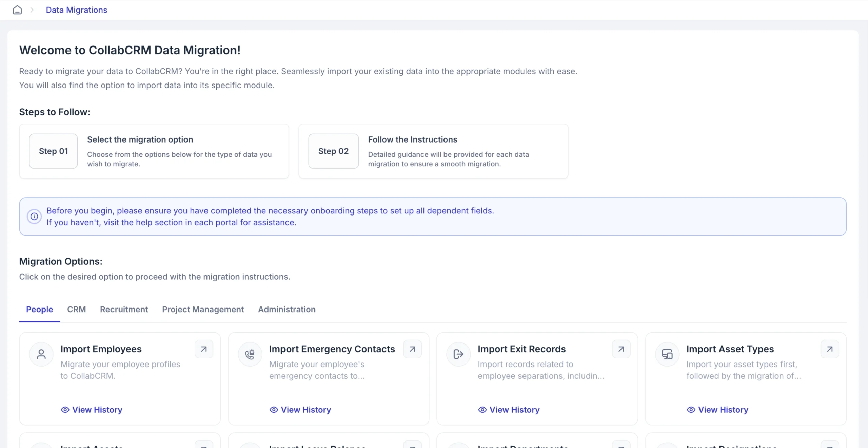Image resolution: width=868 pixels, height=448 pixels.
Task: View History for Import Exit Records
Action: 509,410
